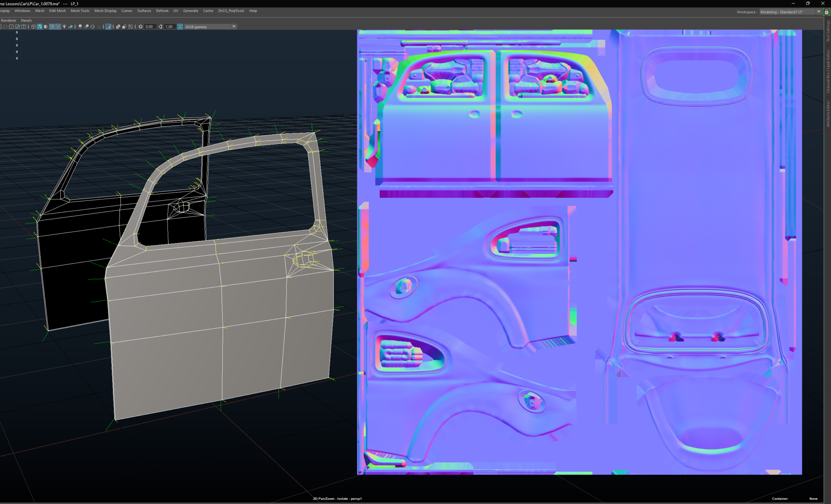Activate the wireframe-on-shaded display icon
The width and height of the screenshot is (831, 504).
click(52, 27)
